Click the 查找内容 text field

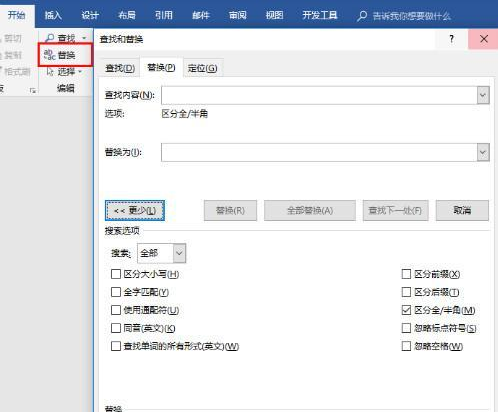pyautogui.click(x=319, y=95)
